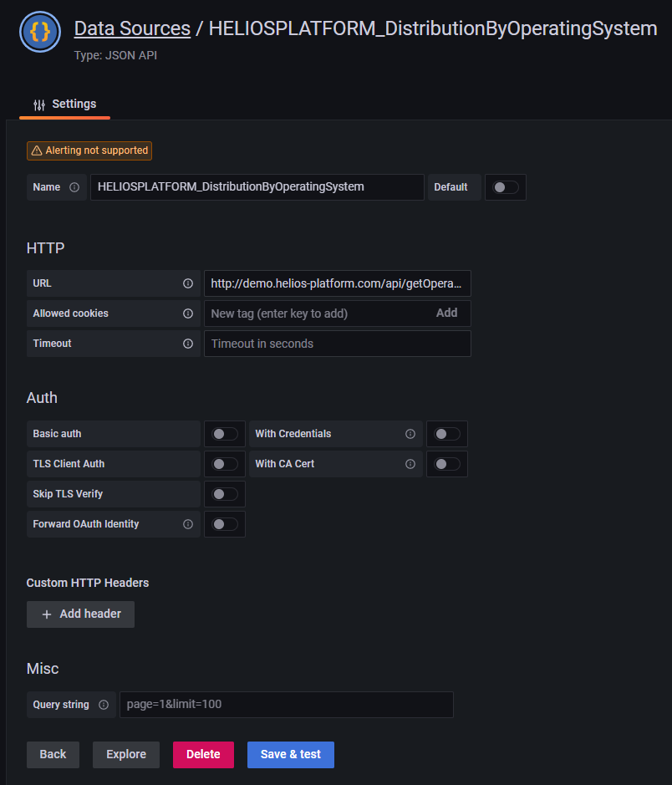Open Explore for this data source

coord(126,754)
